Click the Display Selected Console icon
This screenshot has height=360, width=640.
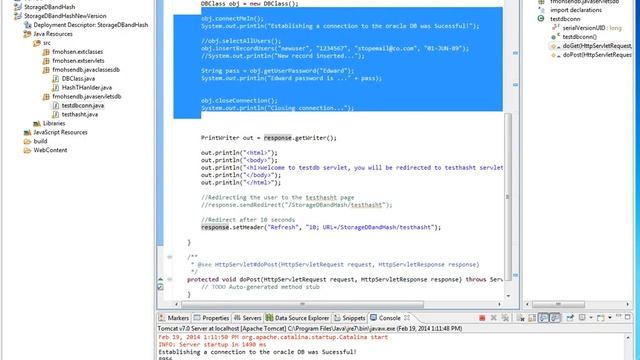pos(582,317)
